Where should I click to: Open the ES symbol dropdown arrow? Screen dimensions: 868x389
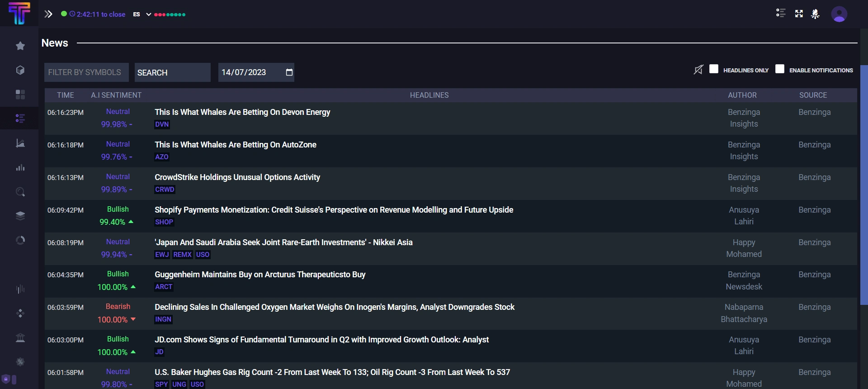pos(148,14)
